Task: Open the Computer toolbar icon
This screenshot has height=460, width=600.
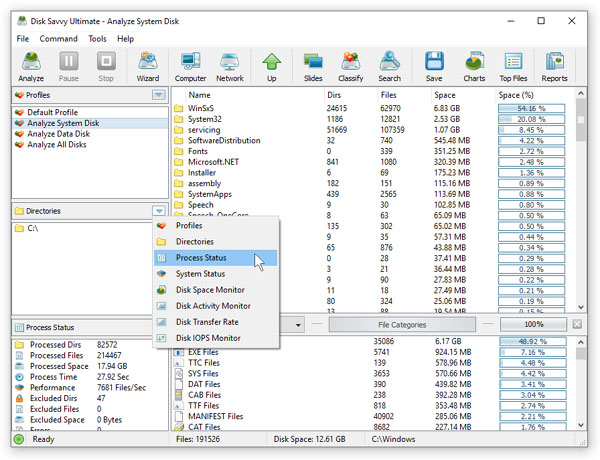Action: [x=190, y=67]
